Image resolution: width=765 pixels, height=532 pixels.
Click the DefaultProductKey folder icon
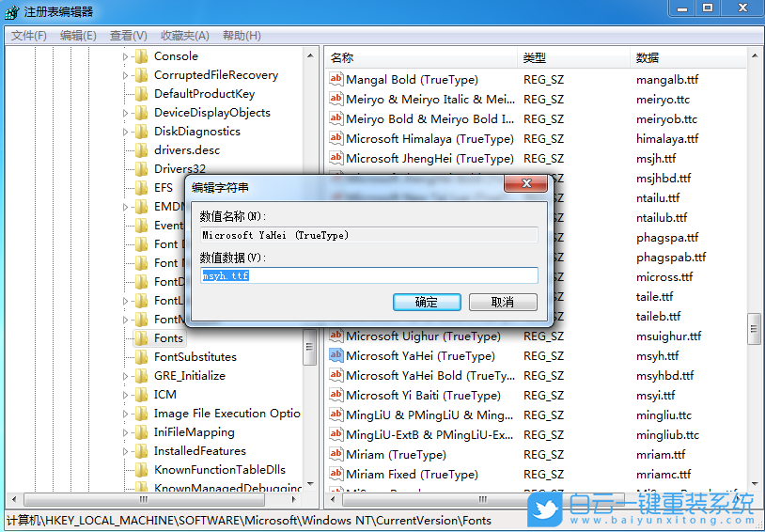[142, 94]
